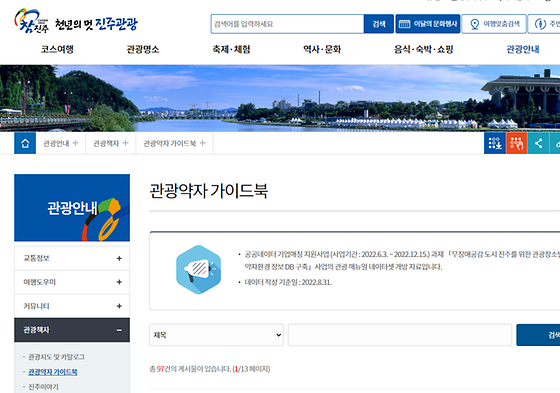Click the board search text field

pos(400,335)
